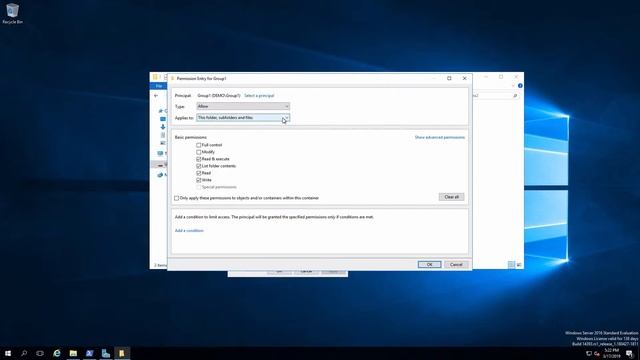Viewport: 640px width, 360px height.
Task: Open the File tab in Explorer
Action: pos(159,86)
